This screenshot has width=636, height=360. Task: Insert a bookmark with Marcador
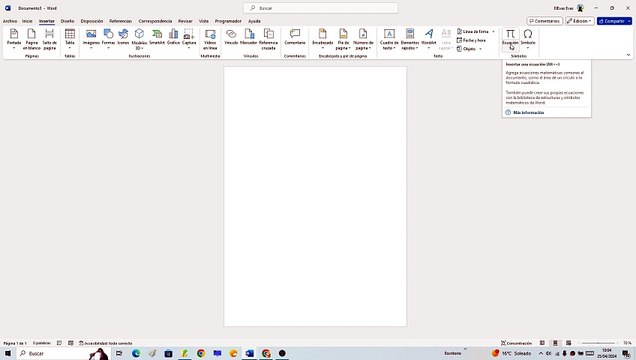[249, 37]
